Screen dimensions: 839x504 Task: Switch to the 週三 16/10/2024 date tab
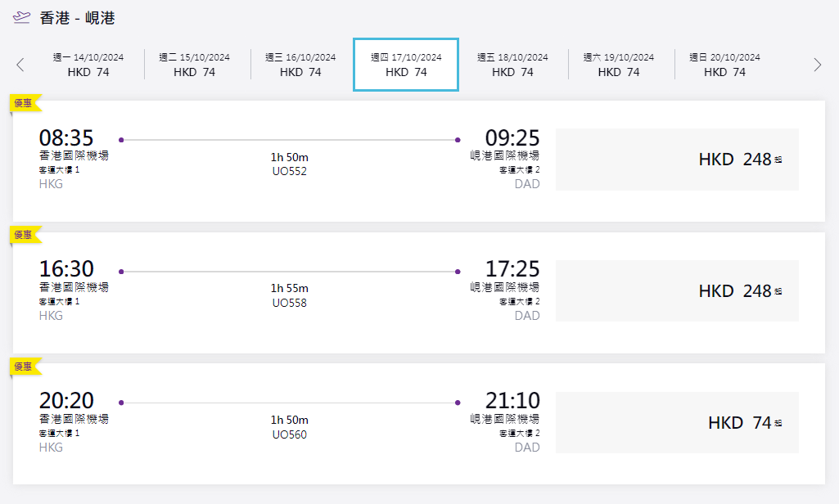(x=300, y=65)
